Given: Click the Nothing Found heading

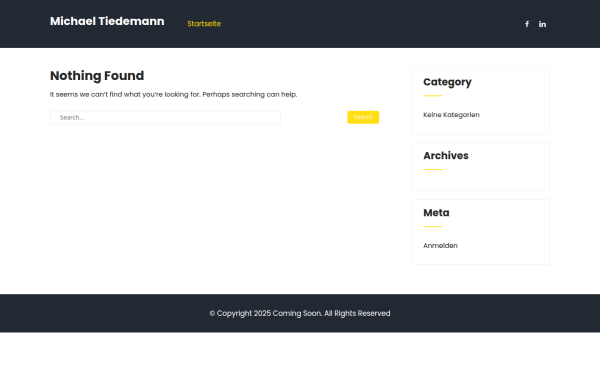Looking at the screenshot, I should [x=97, y=76].
